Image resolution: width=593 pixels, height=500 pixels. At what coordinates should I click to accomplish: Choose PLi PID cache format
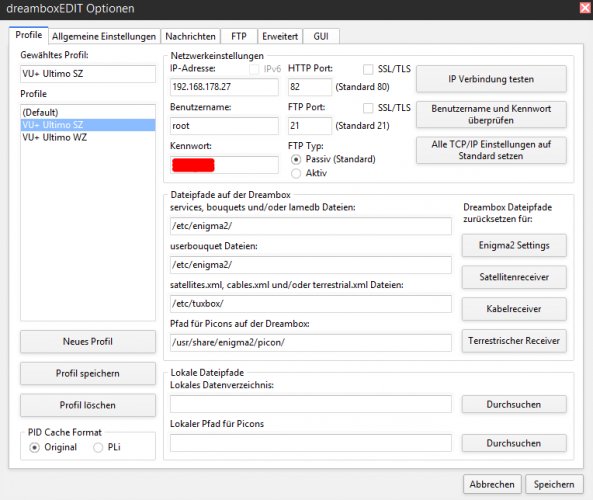[x=98, y=448]
